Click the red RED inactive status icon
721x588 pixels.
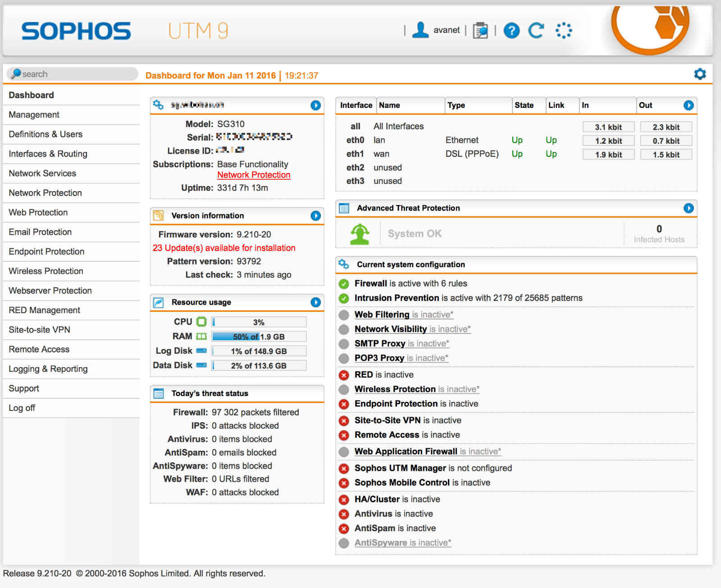click(x=344, y=375)
